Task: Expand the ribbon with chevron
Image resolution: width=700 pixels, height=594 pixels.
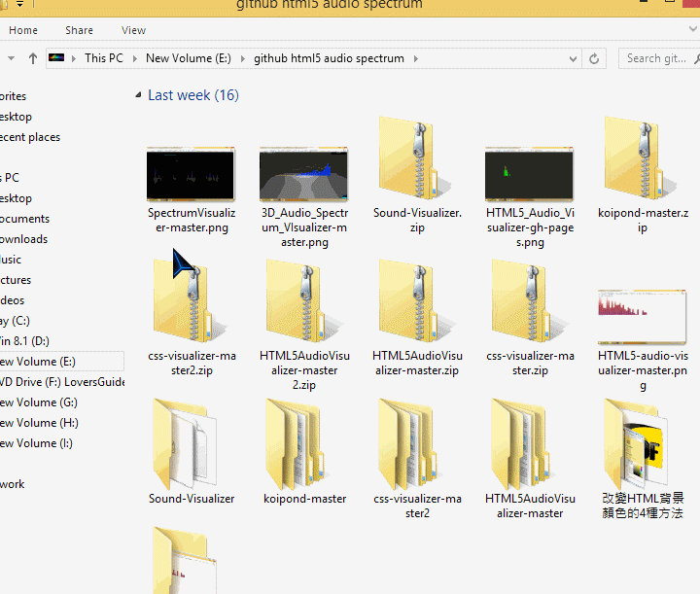Action: pos(693,29)
